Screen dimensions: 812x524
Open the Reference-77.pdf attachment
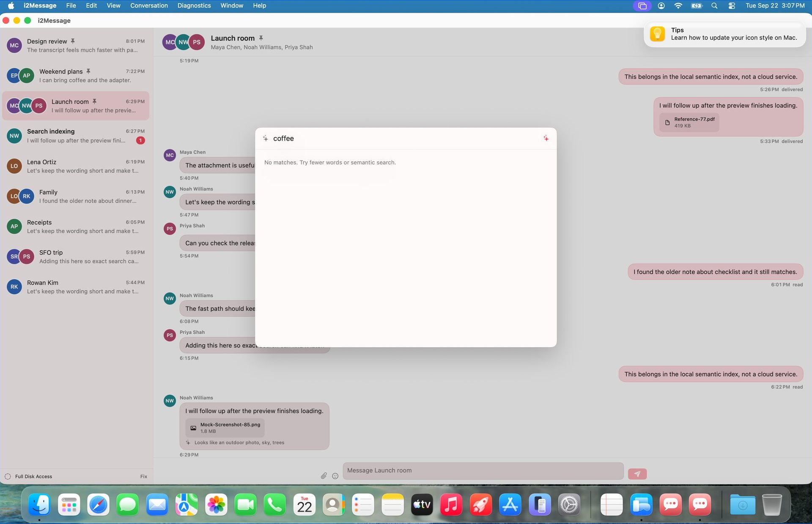pyautogui.click(x=689, y=122)
